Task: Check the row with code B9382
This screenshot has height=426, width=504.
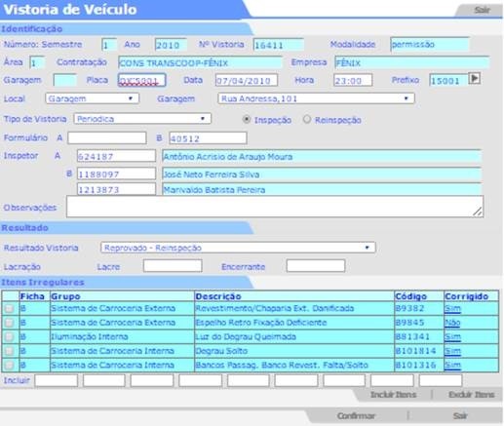Action: tap(9, 308)
